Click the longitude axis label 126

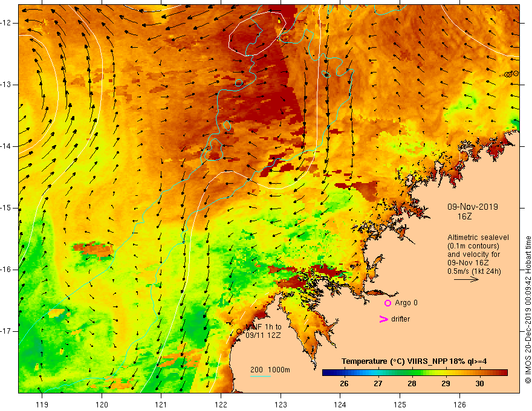pyautogui.click(x=459, y=404)
